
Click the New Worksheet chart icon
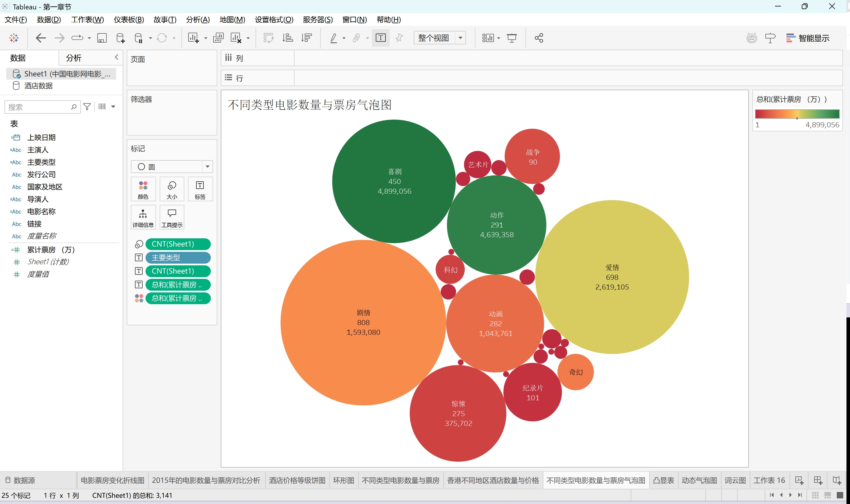(x=193, y=38)
